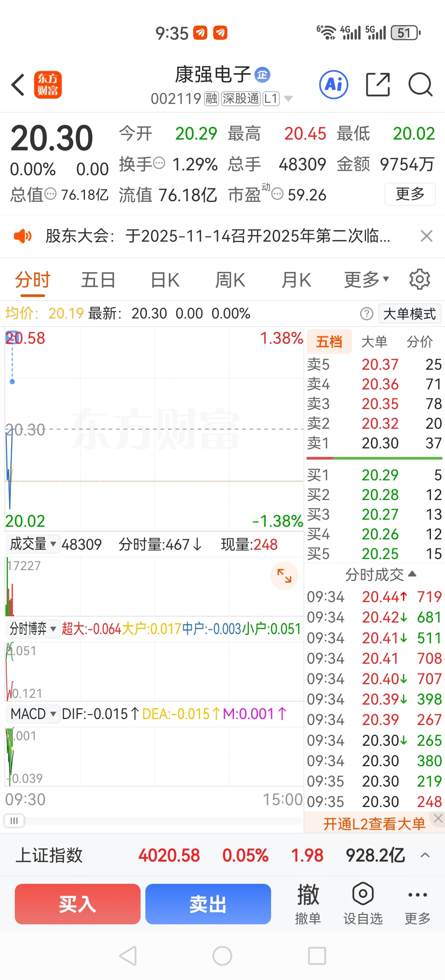Open 上证指数 index bar
This screenshot has height=980, width=445.
[222, 855]
